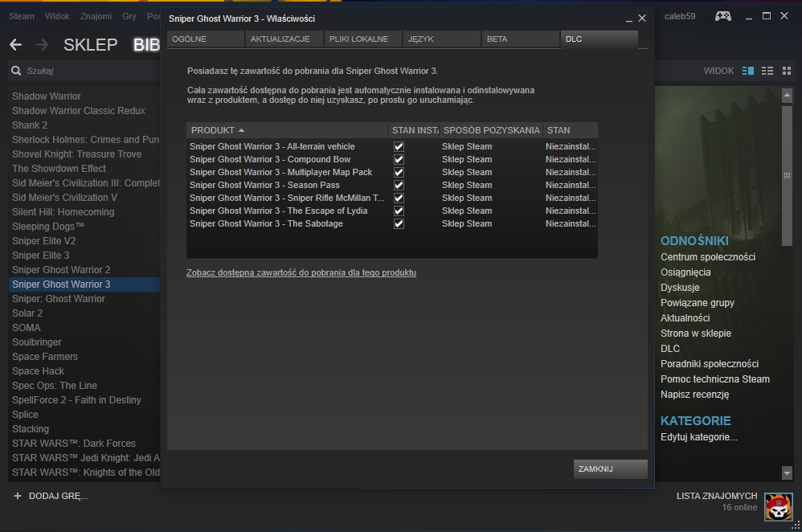
Task: Sort by SPOSÓB POZYSKANIA column header
Action: coord(491,130)
